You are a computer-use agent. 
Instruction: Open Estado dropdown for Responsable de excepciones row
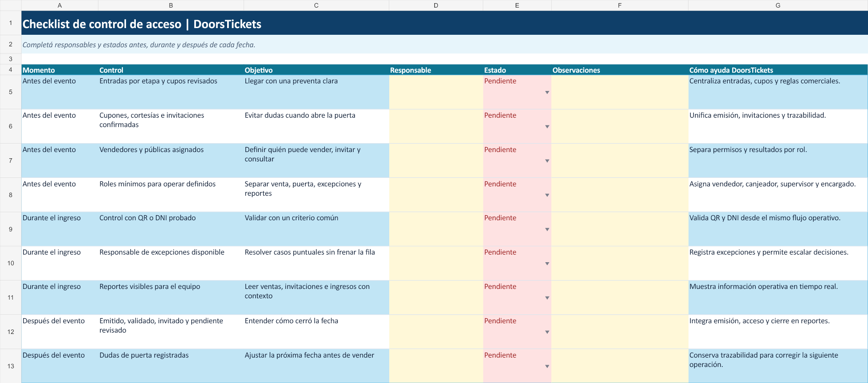[547, 264]
